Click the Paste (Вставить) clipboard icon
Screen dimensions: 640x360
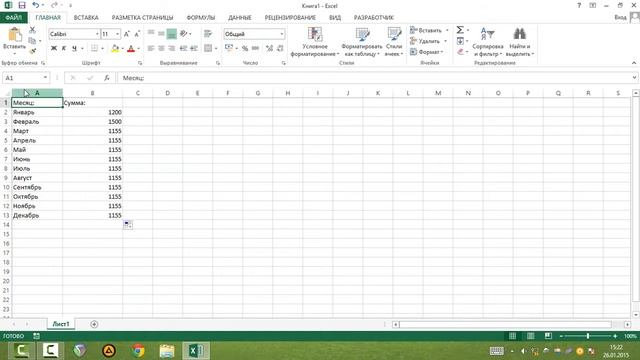[x=14, y=36]
